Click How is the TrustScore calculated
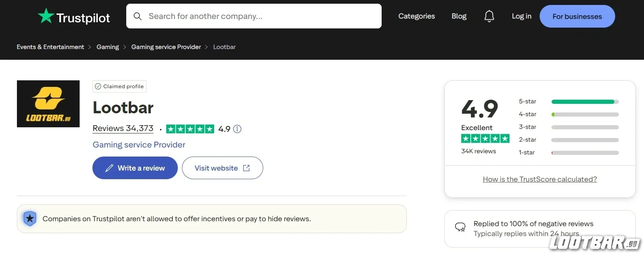The image size is (644, 255). (x=540, y=179)
